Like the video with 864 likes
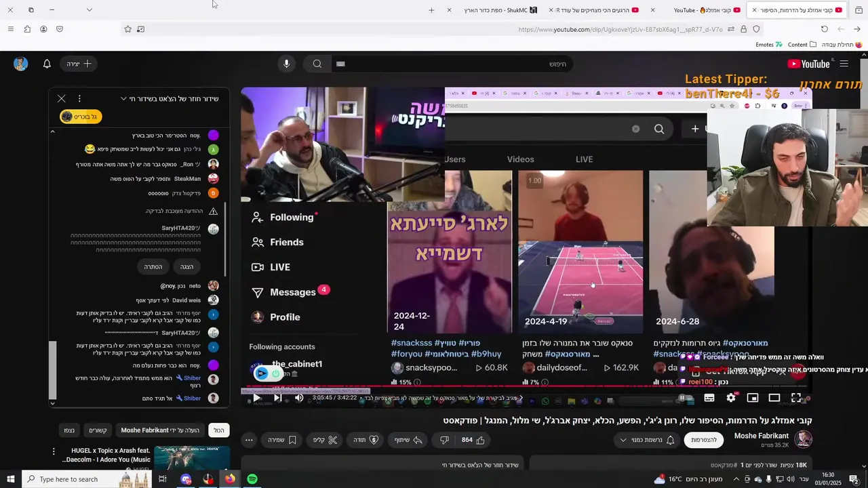The width and height of the screenshot is (868, 488). [x=473, y=440]
